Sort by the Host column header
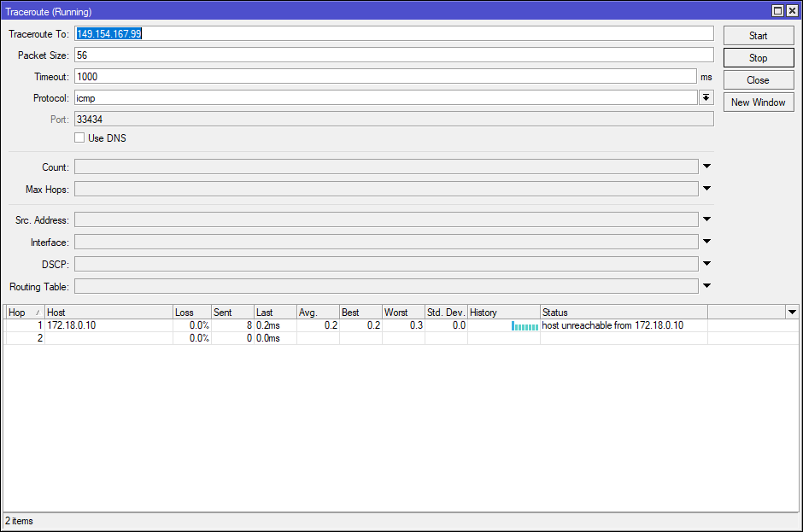This screenshot has width=803, height=532. coord(108,313)
